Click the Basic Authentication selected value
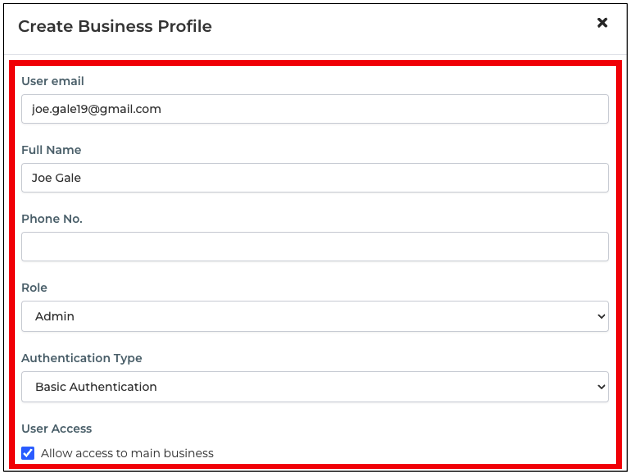Image resolution: width=630 pixels, height=475 pixels. tap(96, 387)
